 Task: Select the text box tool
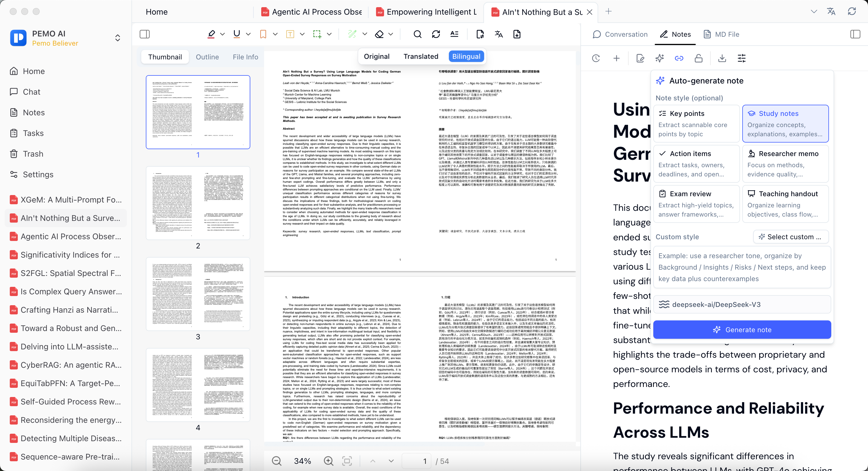click(290, 34)
